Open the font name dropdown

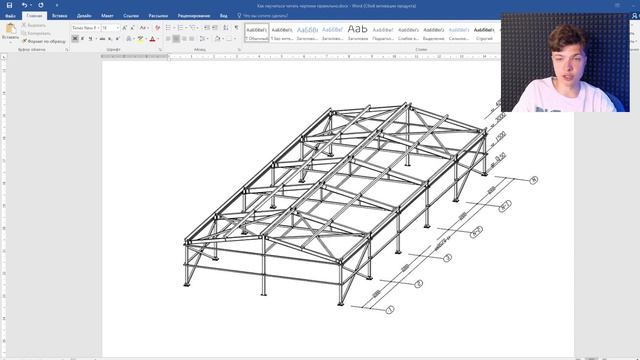click(x=98, y=28)
